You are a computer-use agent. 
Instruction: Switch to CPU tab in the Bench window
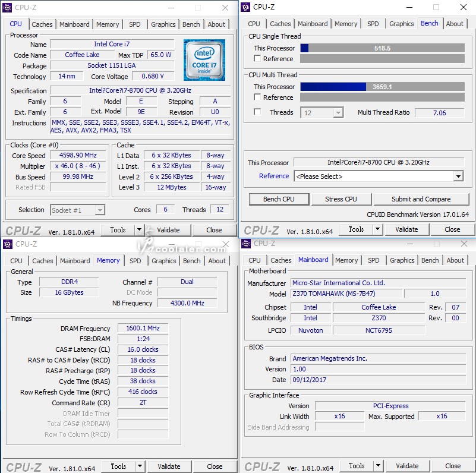pyautogui.click(x=254, y=24)
